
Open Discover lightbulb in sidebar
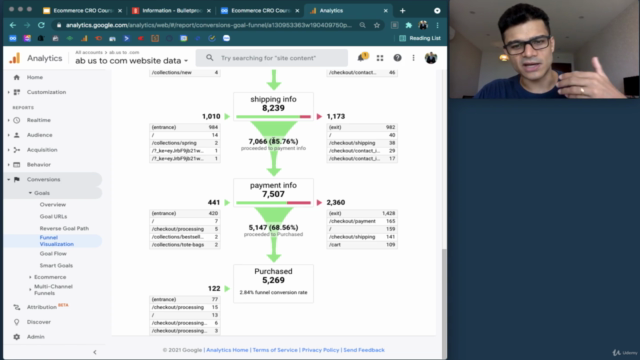[17, 322]
